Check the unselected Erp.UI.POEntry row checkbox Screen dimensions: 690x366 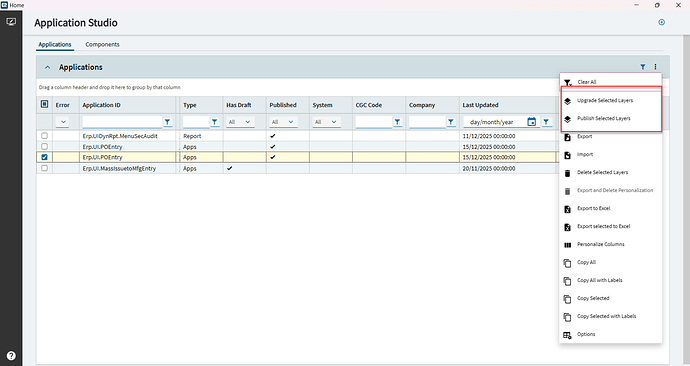click(x=44, y=146)
